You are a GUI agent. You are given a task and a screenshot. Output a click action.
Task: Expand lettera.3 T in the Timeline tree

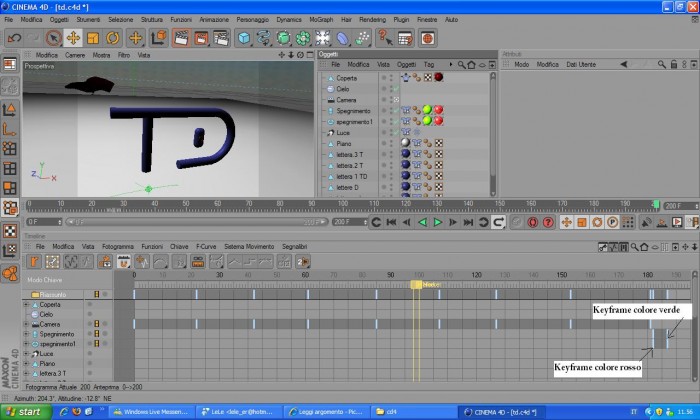[x=26, y=373]
